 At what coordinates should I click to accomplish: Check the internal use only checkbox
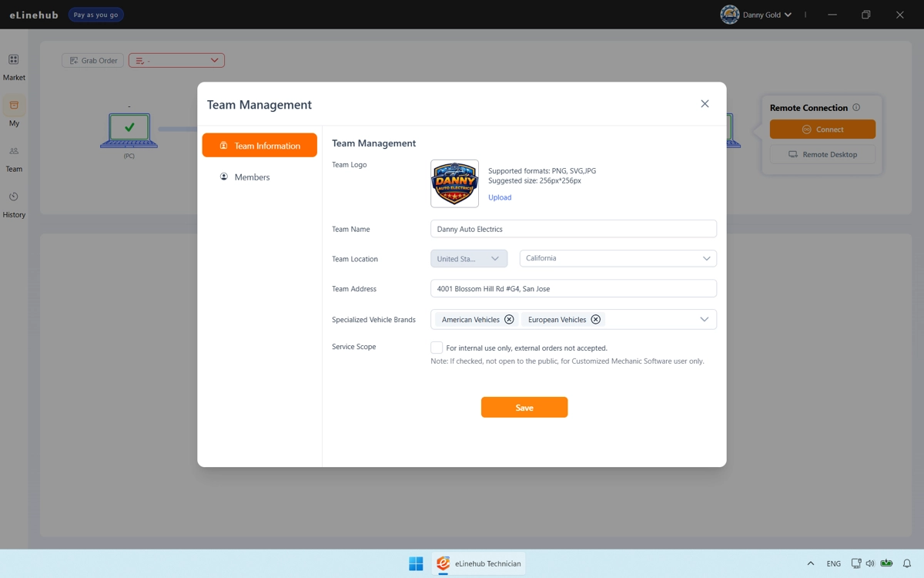[437, 348]
